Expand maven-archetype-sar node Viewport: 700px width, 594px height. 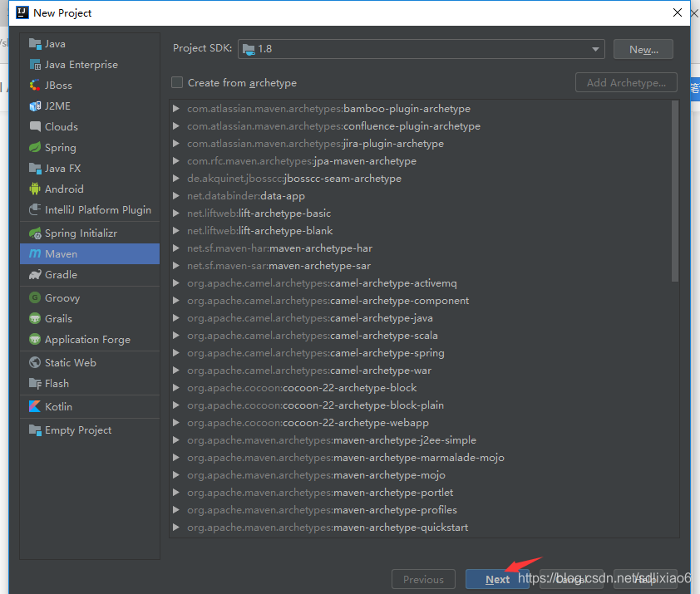pyautogui.click(x=176, y=266)
